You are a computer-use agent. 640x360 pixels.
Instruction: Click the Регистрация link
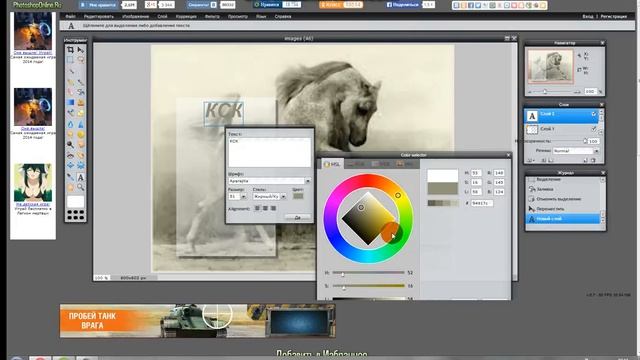tap(614, 17)
